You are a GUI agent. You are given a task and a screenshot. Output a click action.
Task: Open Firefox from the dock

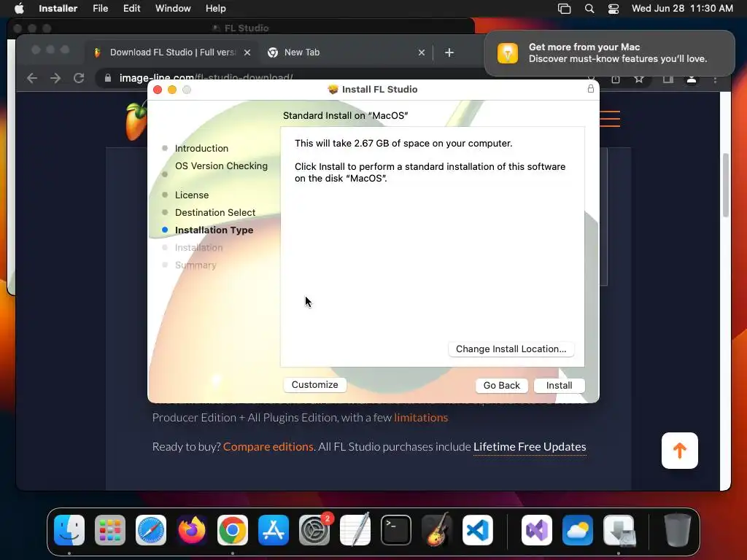pos(192,530)
